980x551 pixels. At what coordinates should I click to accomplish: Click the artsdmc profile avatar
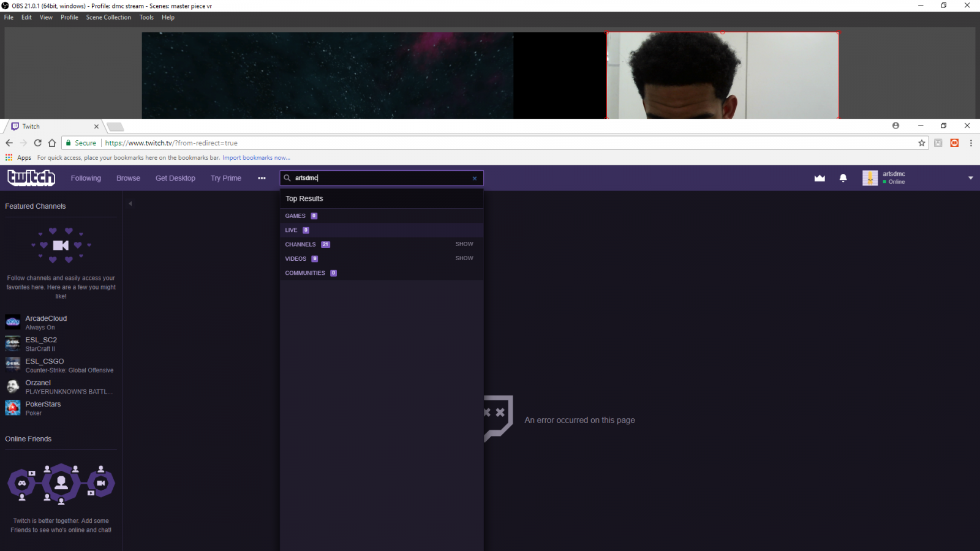870,178
